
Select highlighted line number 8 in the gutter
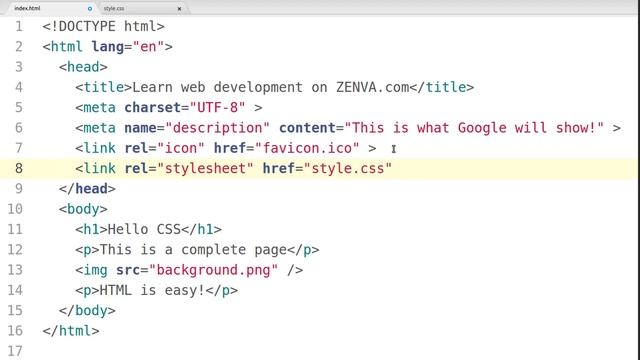tap(19, 169)
